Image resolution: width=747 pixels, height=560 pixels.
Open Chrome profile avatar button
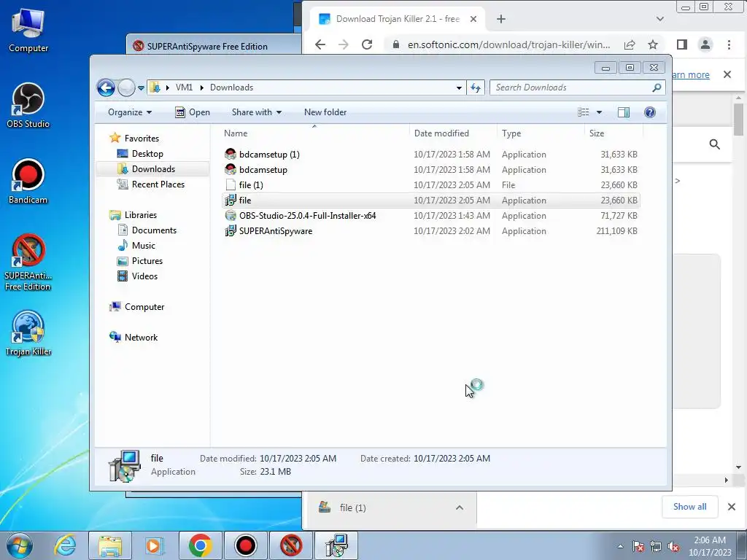pyautogui.click(x=705, y=44)
